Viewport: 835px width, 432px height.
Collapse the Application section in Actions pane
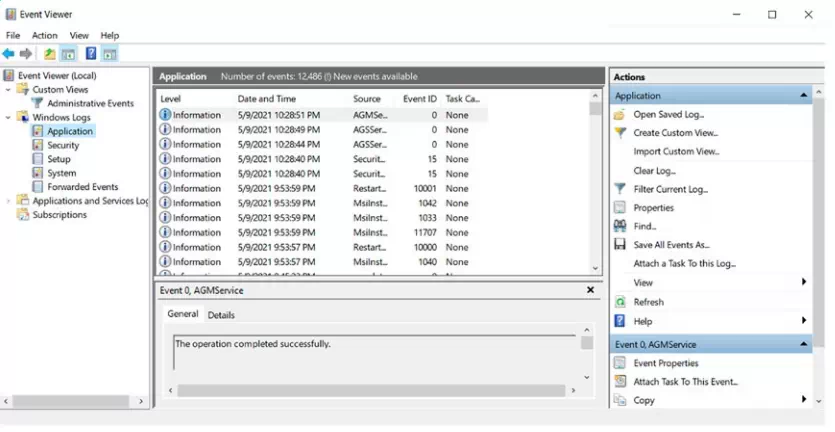pos(804,96)
